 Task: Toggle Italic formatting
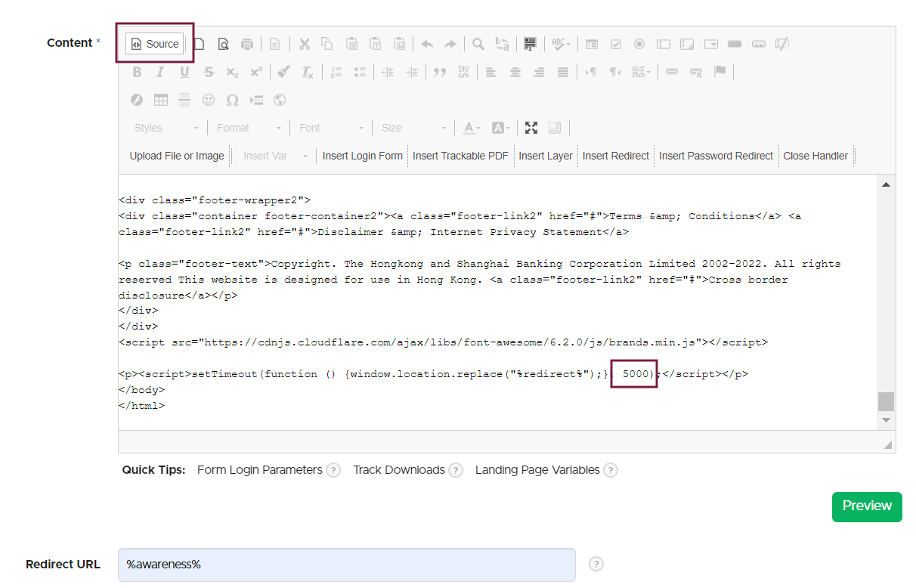(160, 73)
